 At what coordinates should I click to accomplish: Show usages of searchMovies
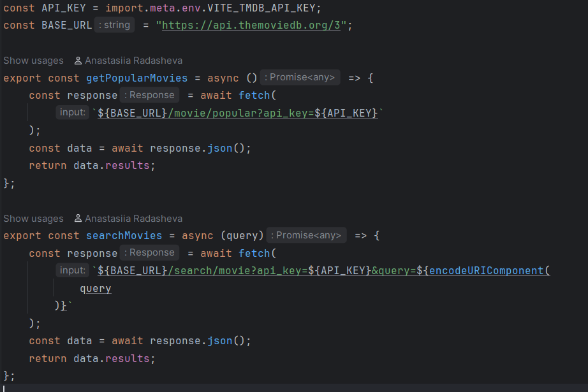(33, 219)
